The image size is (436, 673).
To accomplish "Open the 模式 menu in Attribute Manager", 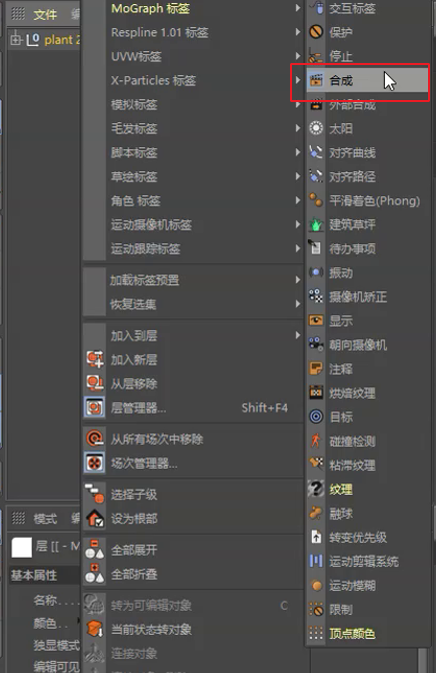I will (x=45, y=518).
